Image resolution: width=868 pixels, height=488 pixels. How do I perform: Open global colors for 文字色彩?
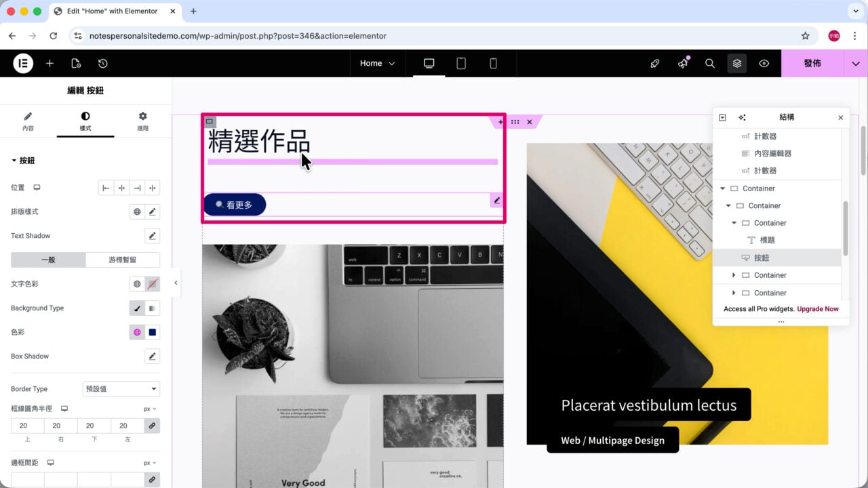[137, 284]
